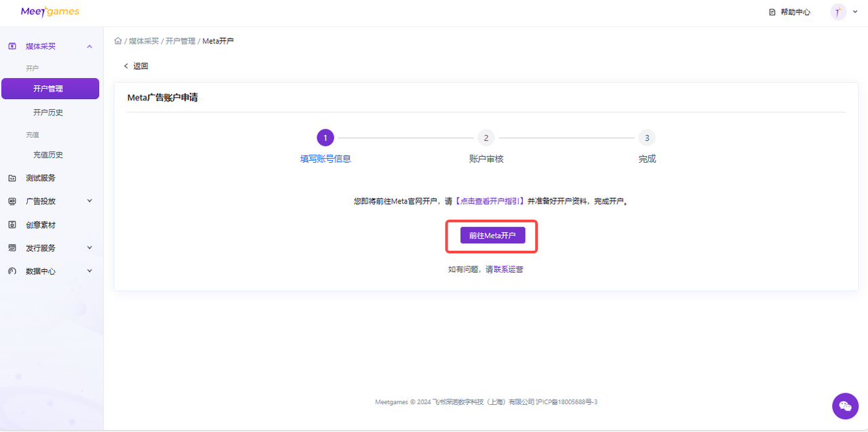Click step 3 circle 完成
Viewport: 868px width, 432px height.
(x=647, y=138)
